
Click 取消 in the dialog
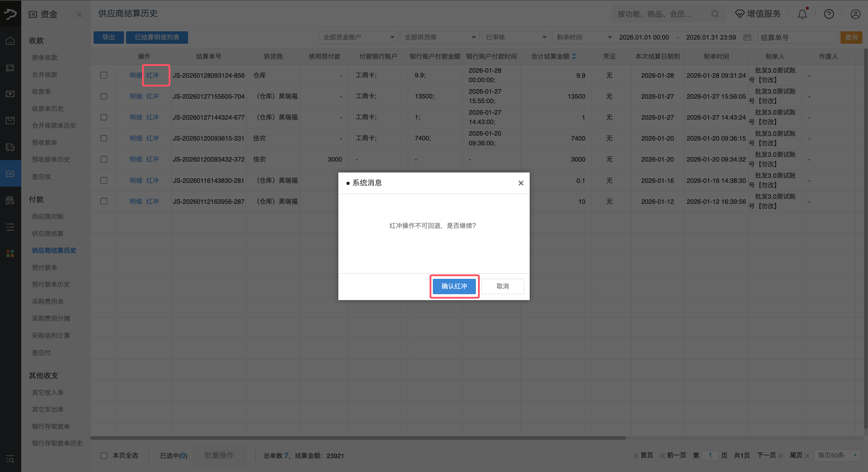[x=502, y=286]
